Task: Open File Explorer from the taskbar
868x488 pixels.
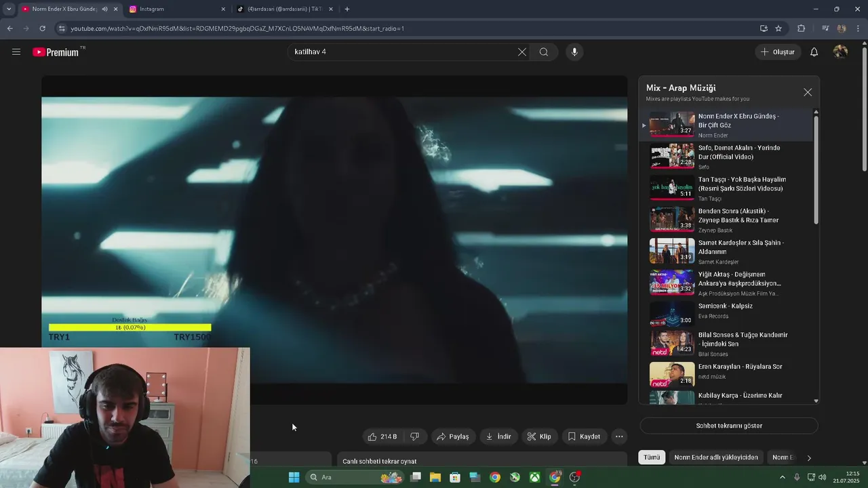Action: [435, 477]
